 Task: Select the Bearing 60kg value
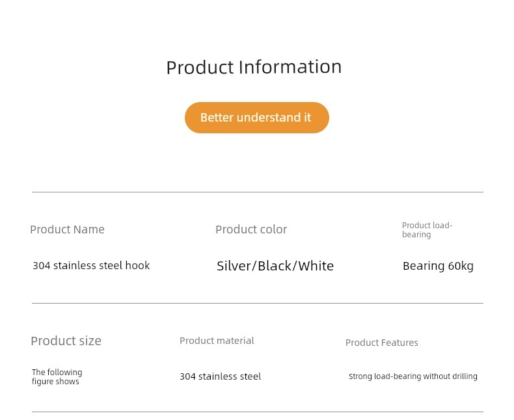coord(438,266)
